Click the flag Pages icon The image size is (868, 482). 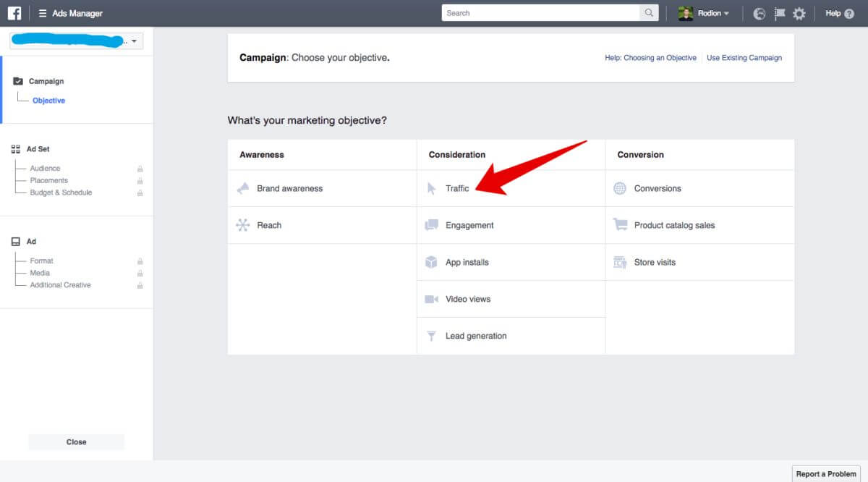[779, 13]
